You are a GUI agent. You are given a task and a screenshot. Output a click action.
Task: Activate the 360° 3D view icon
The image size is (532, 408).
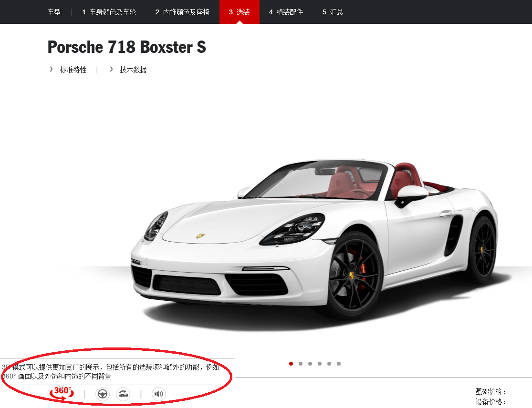click(62, 393)
